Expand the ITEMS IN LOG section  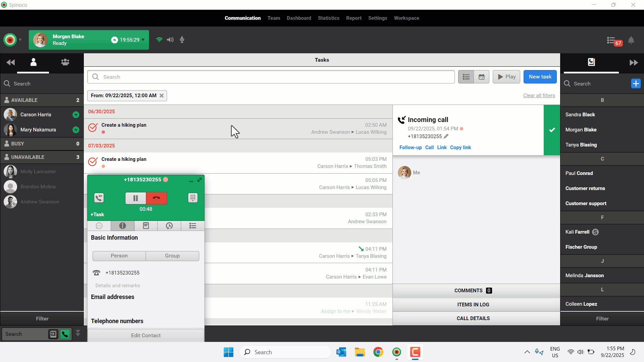473,304
